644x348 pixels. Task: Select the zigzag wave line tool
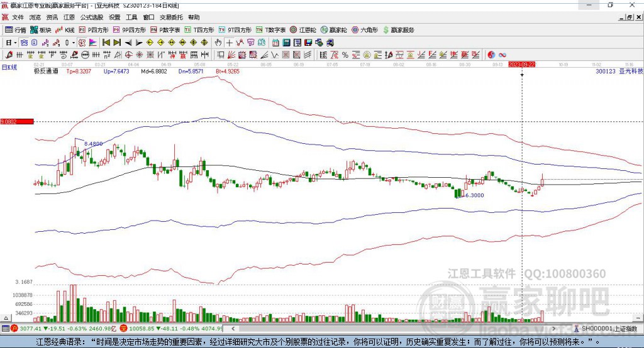275,55
